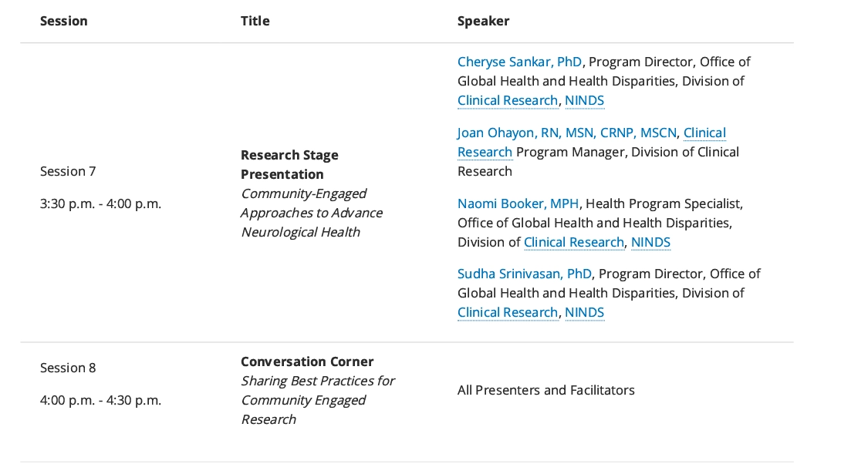This screenshot has height=464, width=868.
Task: Select the Session 7 label
Action: 68,171
